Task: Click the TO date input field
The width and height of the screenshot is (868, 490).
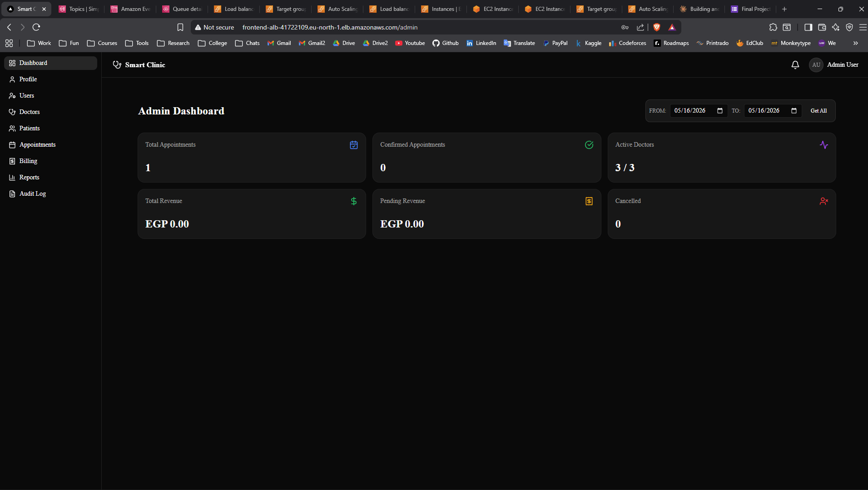Action: click(x=773, y=111)
